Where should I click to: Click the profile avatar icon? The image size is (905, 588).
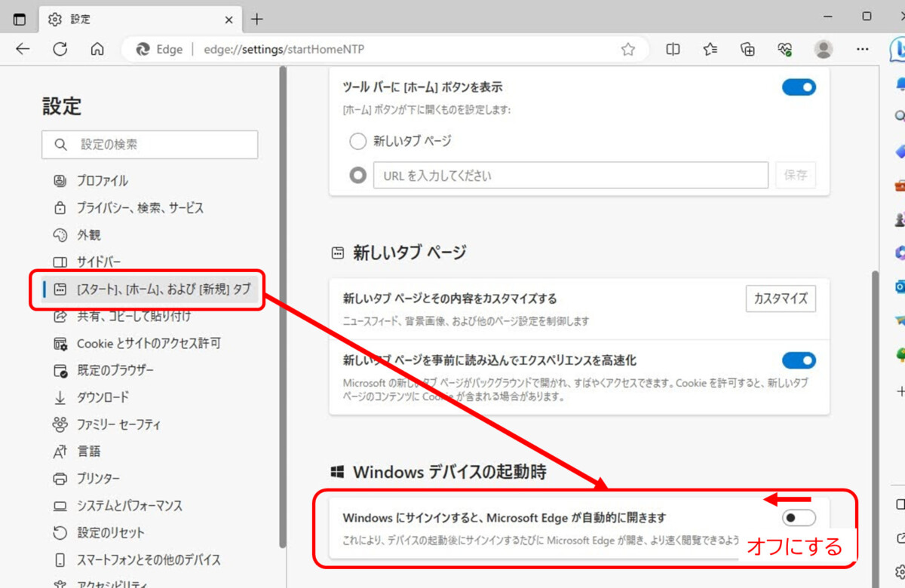[824, 49]
